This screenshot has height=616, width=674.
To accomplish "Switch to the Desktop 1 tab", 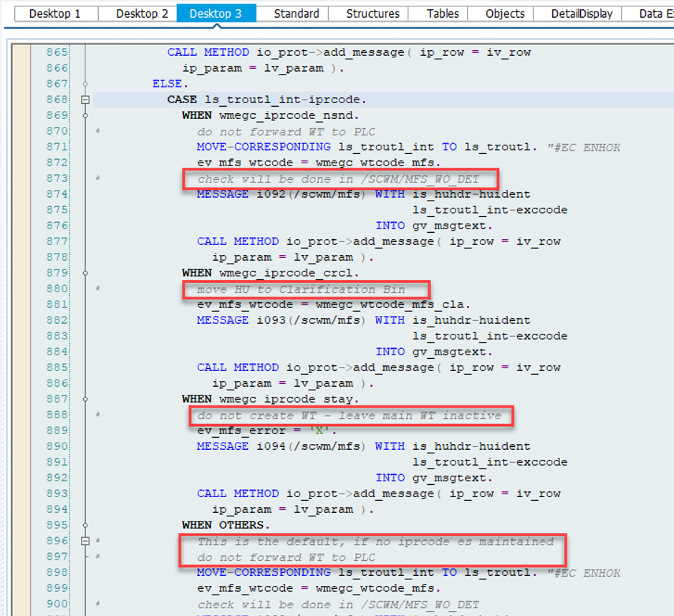I will [x=55, y=14].
